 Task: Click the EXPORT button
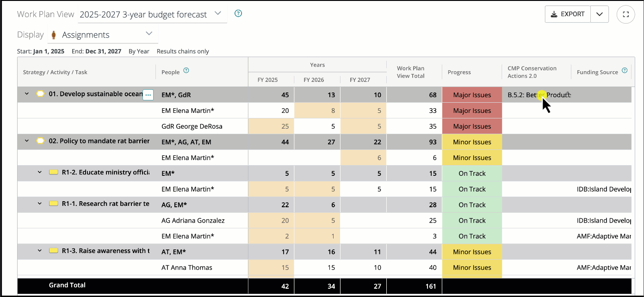tap(568, 14)
